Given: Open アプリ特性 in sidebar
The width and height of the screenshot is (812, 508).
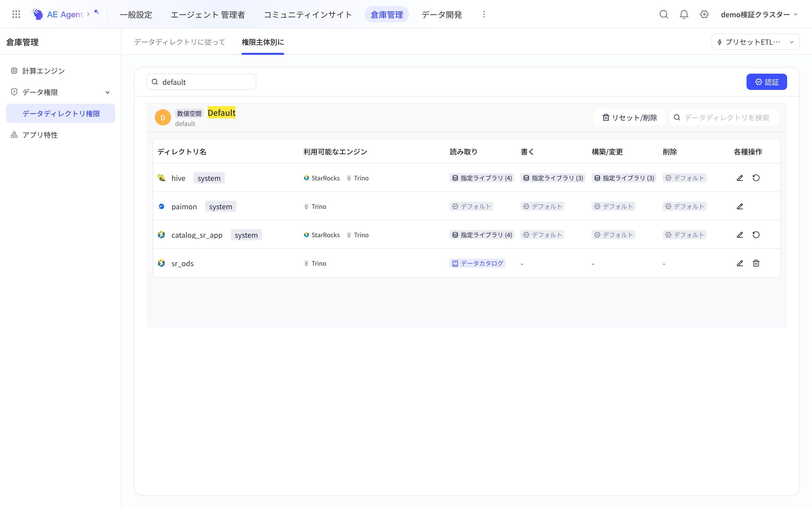Looking at the screenshot, I should click(60, 135).
